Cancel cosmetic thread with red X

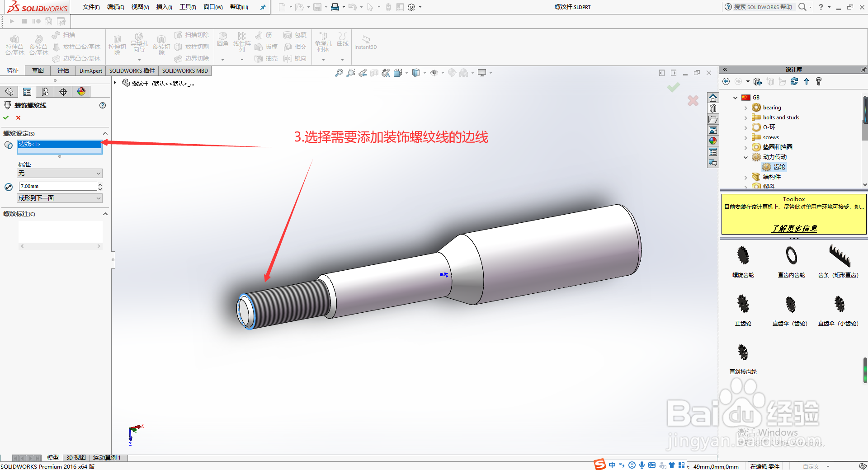[x=19, y=117]
